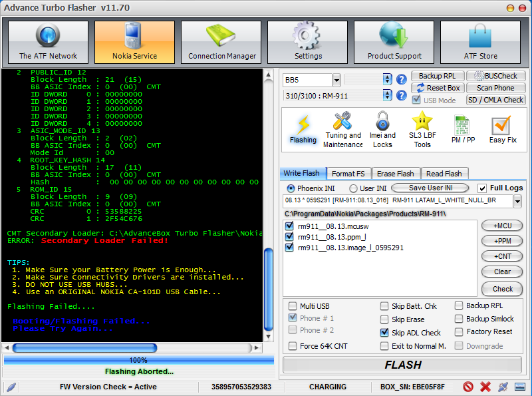Image resolution: width=532 pixels, height=396 pixels.
Task: Click the log horizontal scrollbar thumb
Action: 85,348
